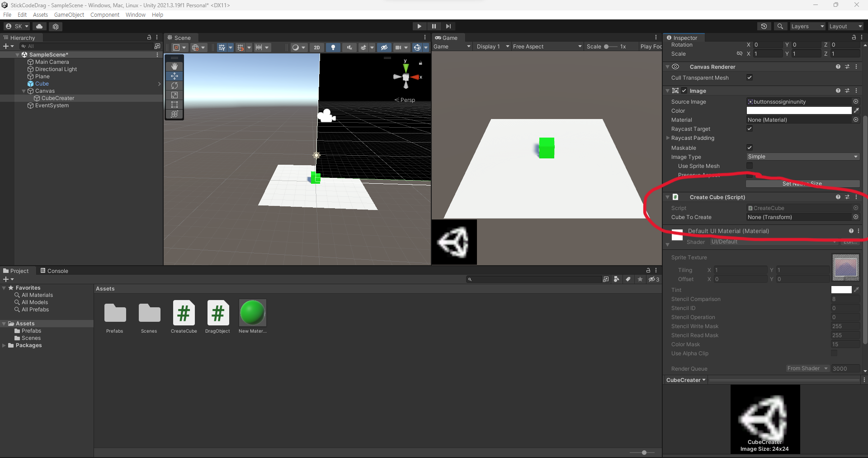Click the cloud services icon

[x=39, y=26]
